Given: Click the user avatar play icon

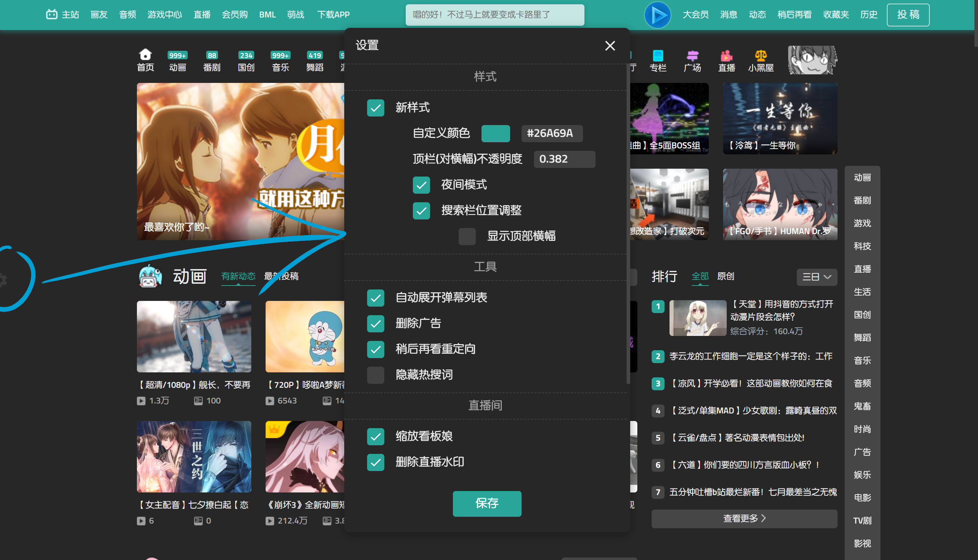Looking at the screenshot, I should 657,15.
